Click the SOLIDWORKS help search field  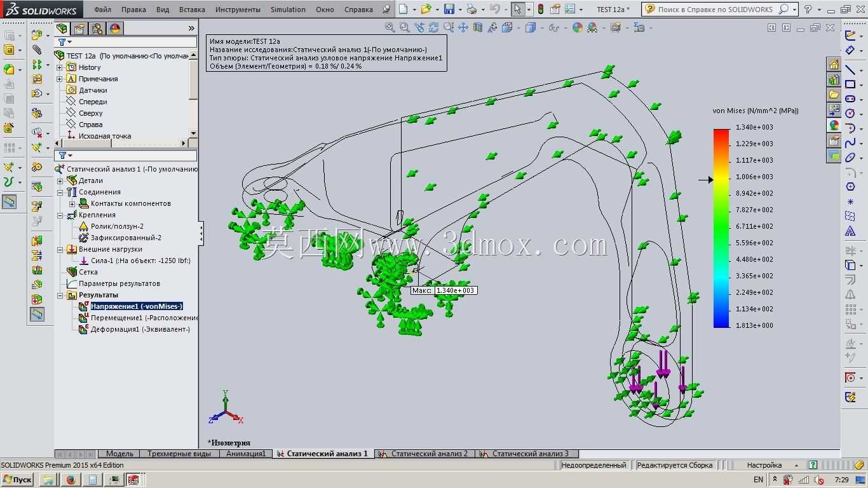[717, 10]
